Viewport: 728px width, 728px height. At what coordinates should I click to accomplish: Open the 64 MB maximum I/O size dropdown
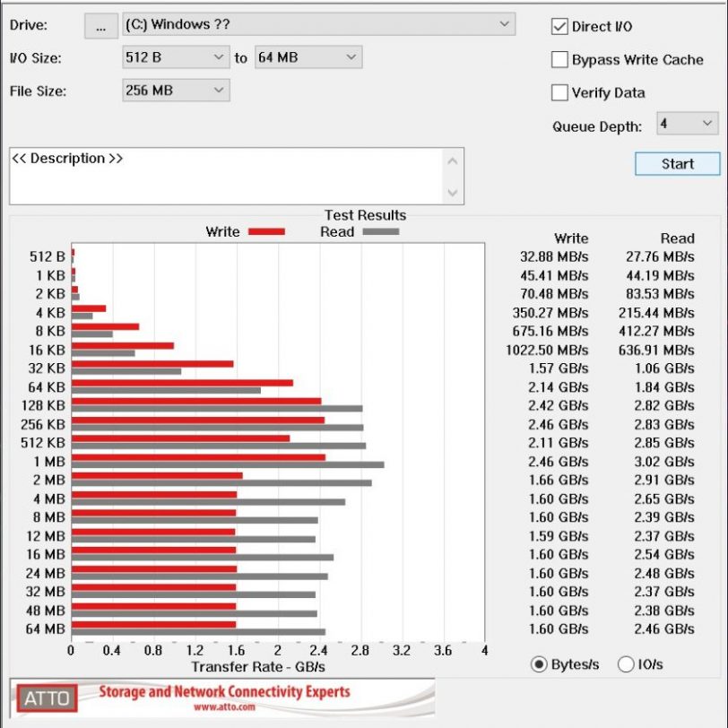click(308, 57)
